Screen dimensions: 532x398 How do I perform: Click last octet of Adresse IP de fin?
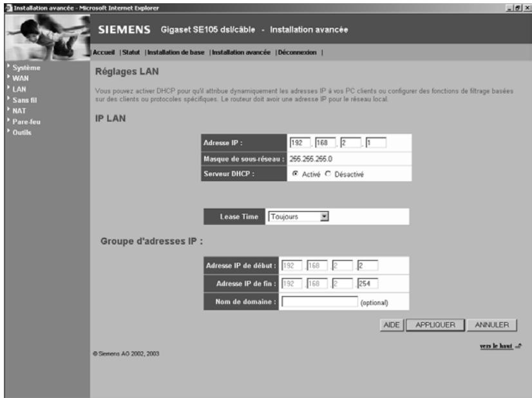(x=368, y=283)
